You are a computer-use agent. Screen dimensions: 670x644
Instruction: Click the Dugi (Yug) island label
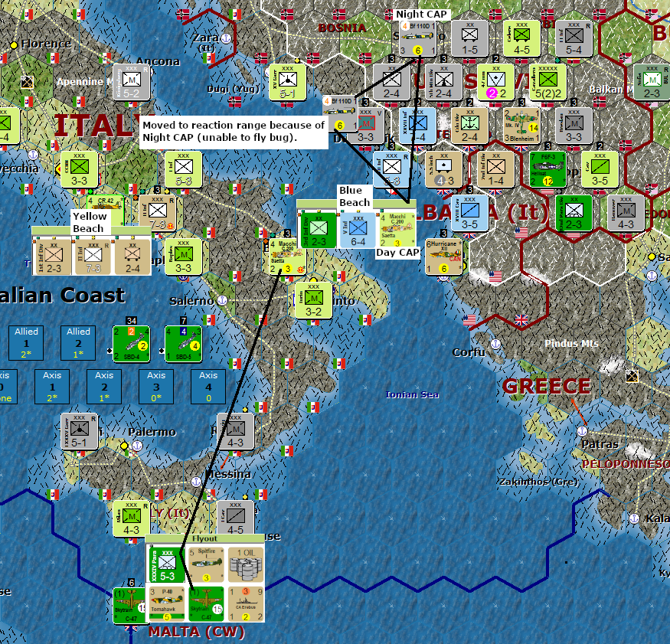[x=234, y=89]
